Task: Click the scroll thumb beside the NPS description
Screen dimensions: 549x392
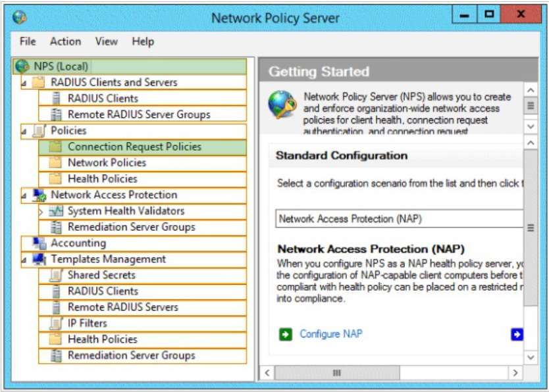Action: 531,106
